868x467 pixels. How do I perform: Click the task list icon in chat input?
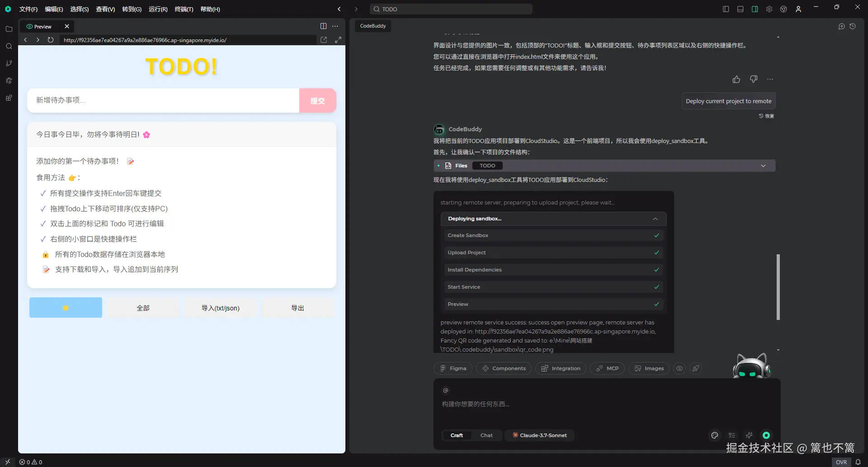click(732, 435)
